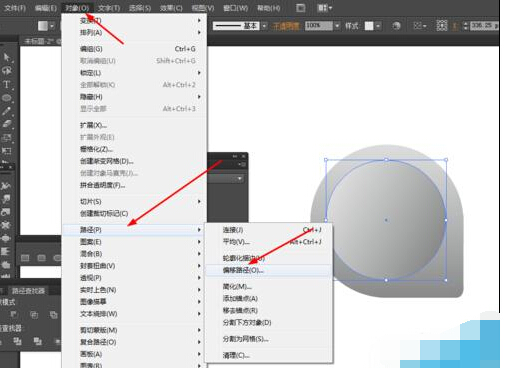Select the Lasso tool
This screenshot has height=368, width=505.
tap(6, 71)
